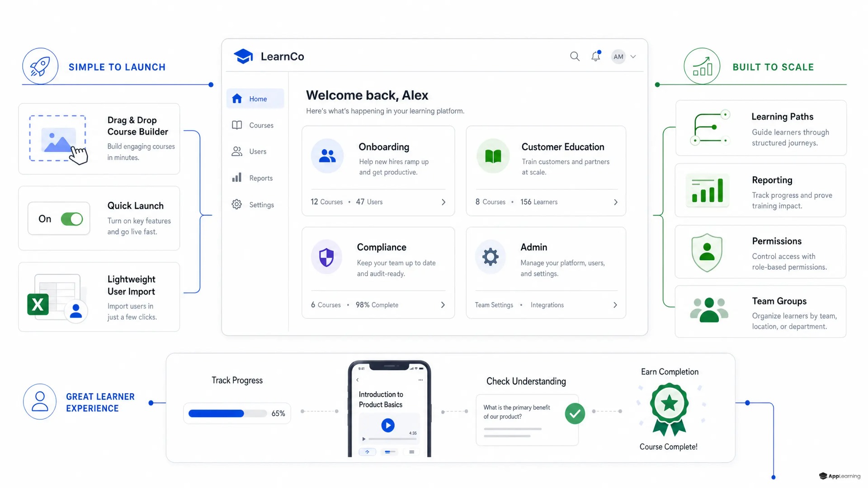Open Team Settings link
The height and width of the screenshot is (488, 868).
point(494,305)
